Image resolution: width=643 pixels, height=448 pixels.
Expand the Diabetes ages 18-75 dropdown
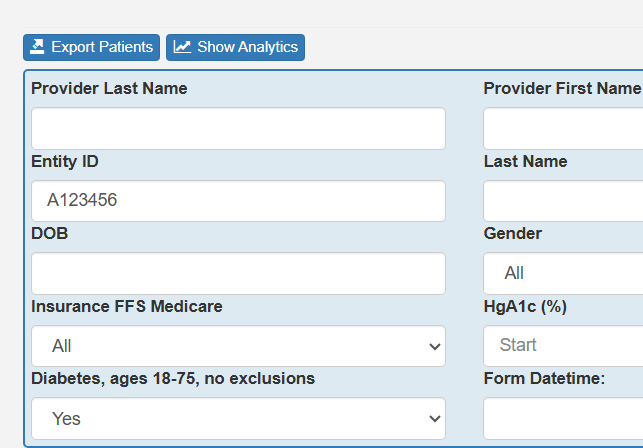point(238,418)
